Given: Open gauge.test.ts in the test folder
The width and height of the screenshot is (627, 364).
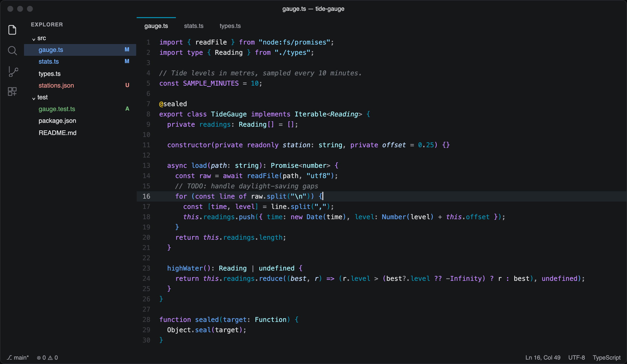Looking at the screenshot, I should [80, 109].
